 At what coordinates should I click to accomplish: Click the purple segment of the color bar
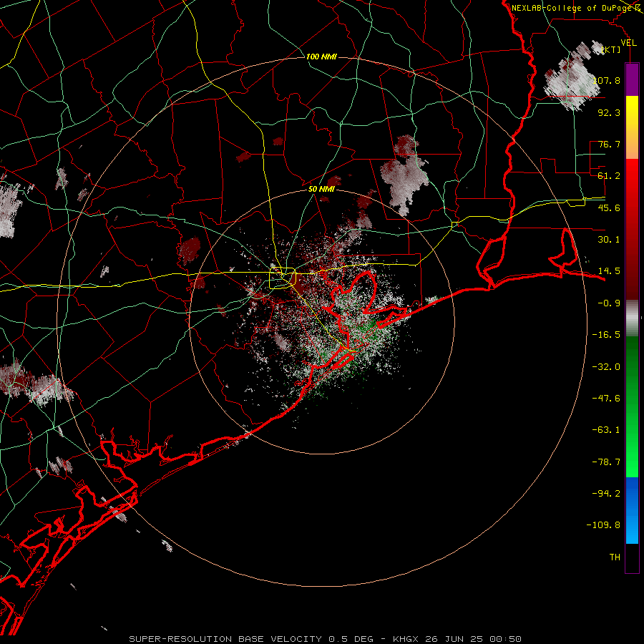632,80
